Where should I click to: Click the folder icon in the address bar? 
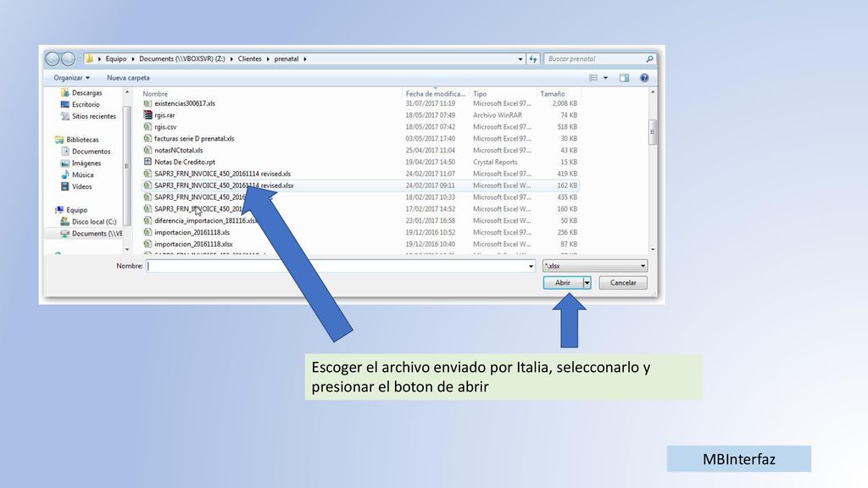(x=89, y=58)
